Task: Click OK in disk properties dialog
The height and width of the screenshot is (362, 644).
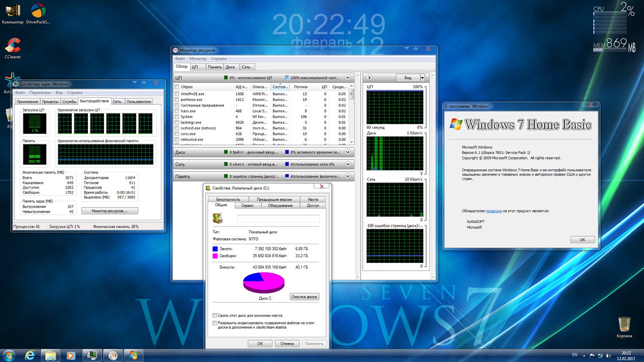Action: click(260, 343)
